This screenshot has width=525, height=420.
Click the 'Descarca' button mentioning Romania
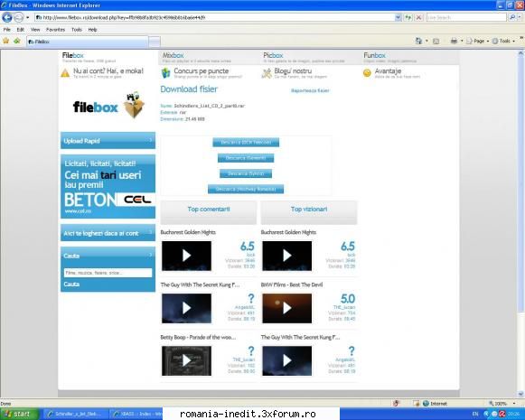click(x=246, y=189)
